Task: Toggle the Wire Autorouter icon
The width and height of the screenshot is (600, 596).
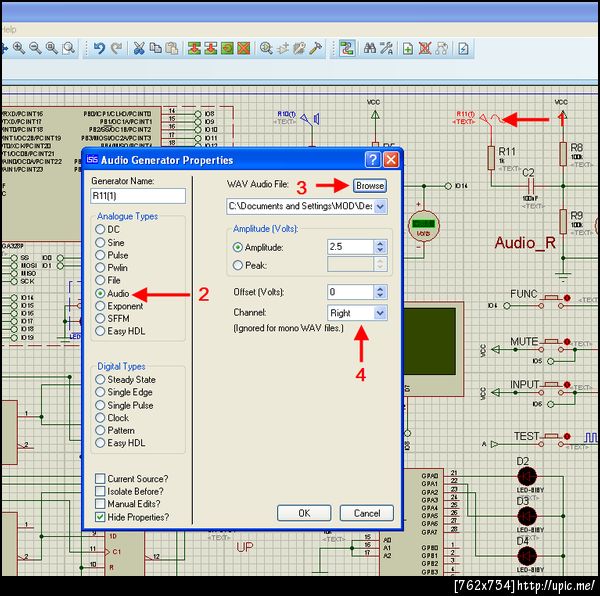Action: coord(347,49)
